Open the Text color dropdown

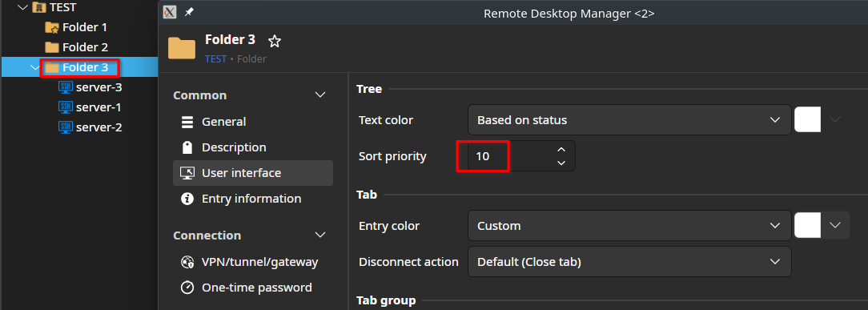[x=629, y=119]
